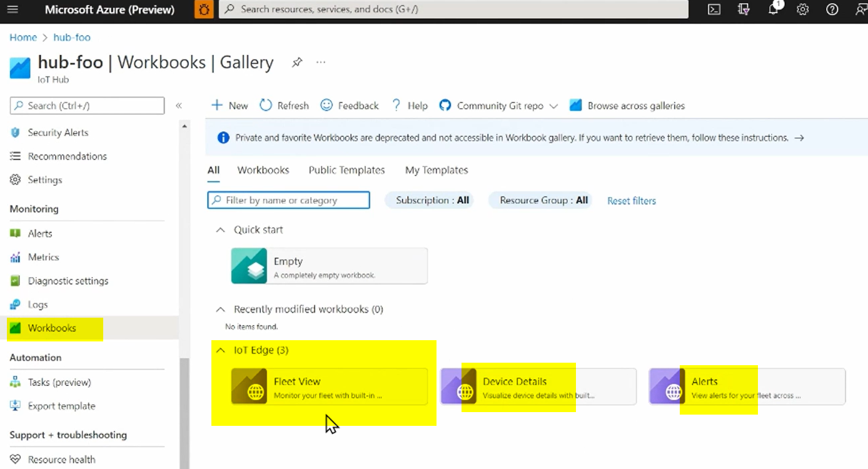Open the more options ellipsis next to the title
Screen dimensions: 868x469
[x=321, y=62]
